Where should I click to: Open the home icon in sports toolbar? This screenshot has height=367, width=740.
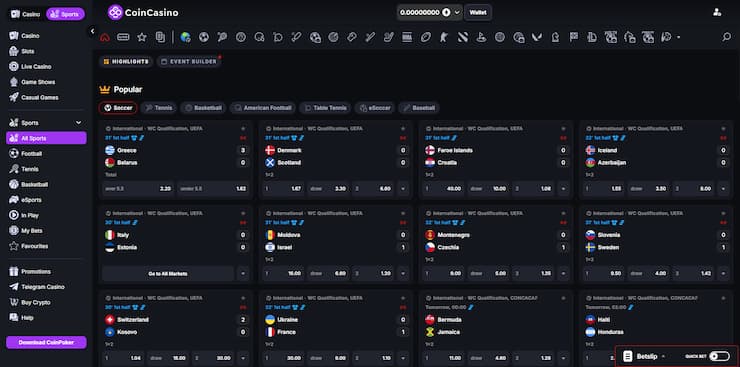[105, 37]
